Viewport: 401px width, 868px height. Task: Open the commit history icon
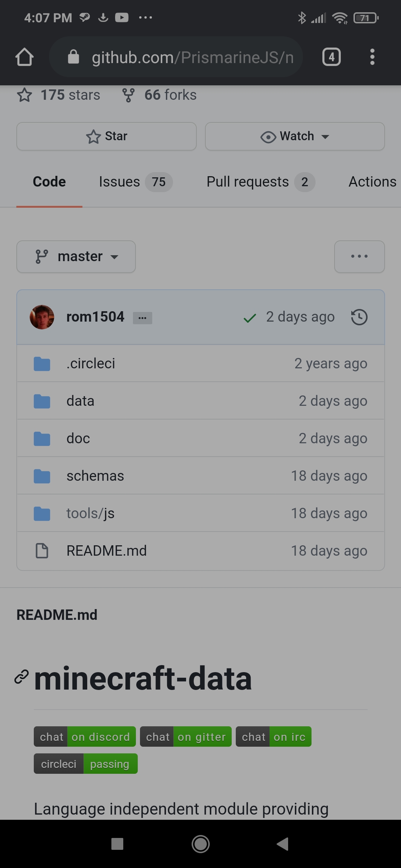click(x=359, y=317)
